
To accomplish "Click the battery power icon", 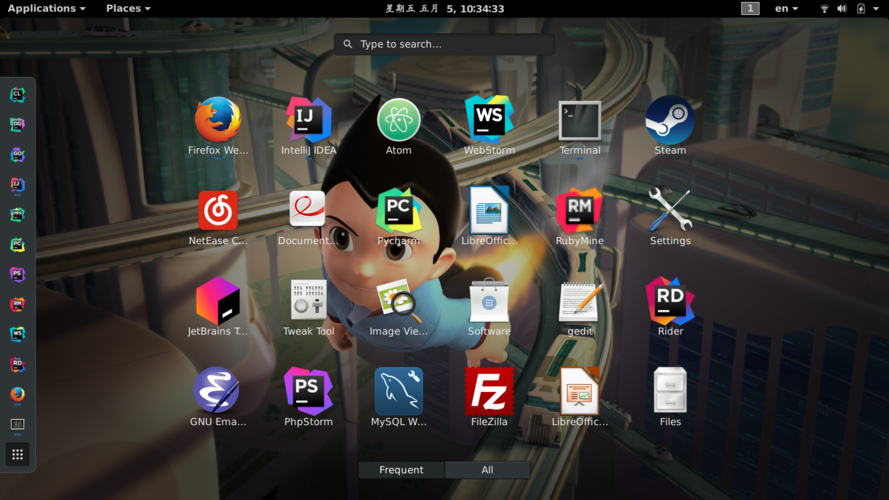I will [x=861, y=9].
